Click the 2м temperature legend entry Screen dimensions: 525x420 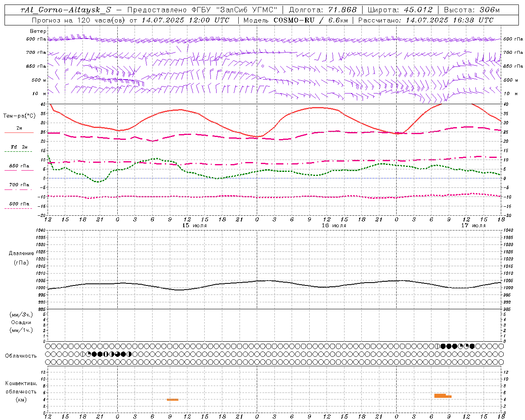click(x=19, y=128)
